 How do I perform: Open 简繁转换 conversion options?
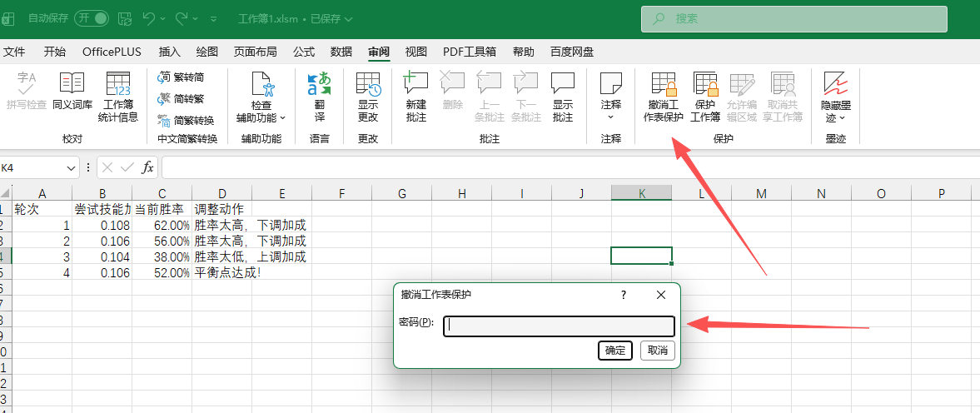coord(186,120)
